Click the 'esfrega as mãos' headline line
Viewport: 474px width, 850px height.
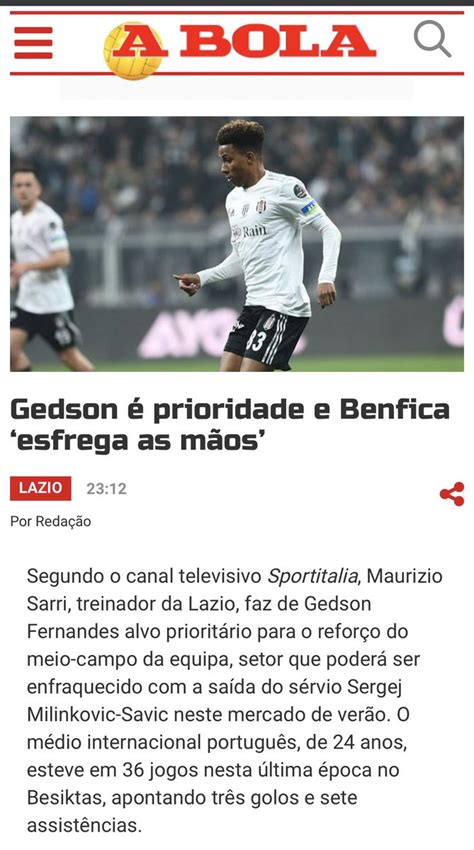tap(140, 442)
